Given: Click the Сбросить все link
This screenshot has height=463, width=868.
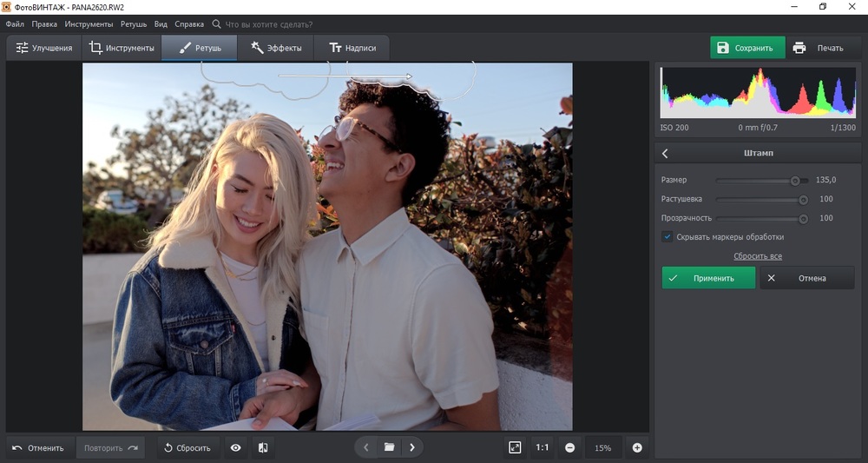Looking at the screenshot, I should tap(757, 256).
